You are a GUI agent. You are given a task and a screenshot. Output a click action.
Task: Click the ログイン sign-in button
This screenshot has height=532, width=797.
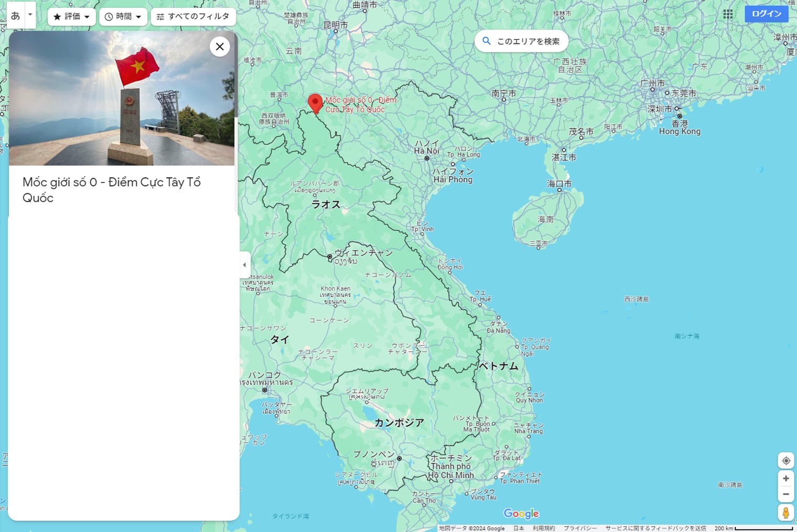(x=766, y=14)
